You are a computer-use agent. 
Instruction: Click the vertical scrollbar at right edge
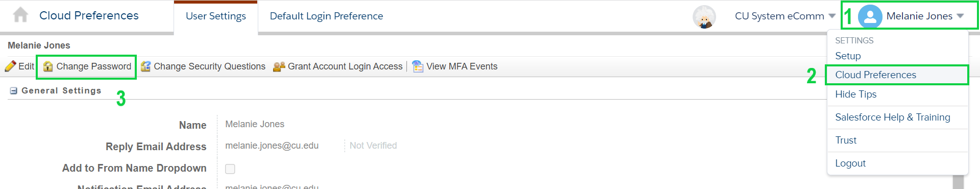(958, 182)
